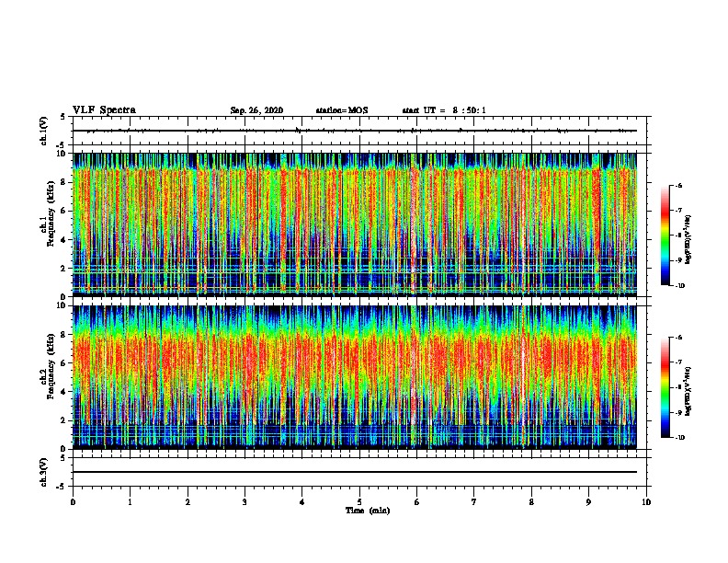Click the time axis tick label "4"
Screen dimensions: 728x563
coord(302,502)
